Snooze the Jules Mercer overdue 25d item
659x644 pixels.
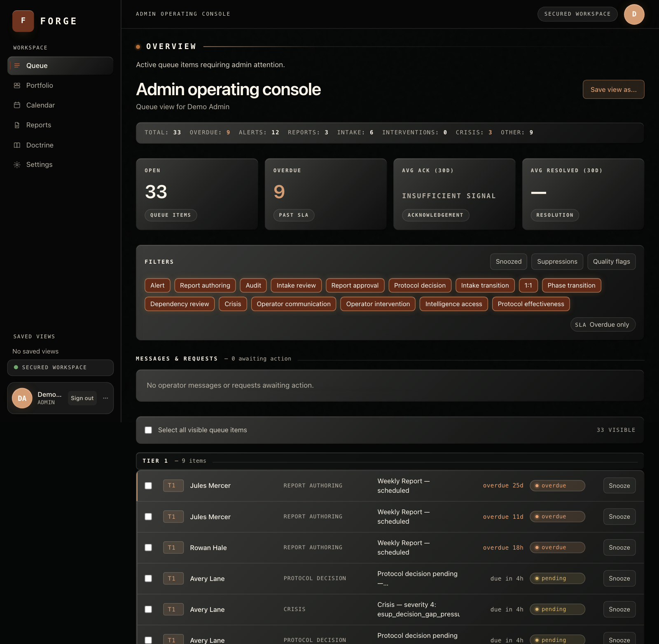click(619, 486)
